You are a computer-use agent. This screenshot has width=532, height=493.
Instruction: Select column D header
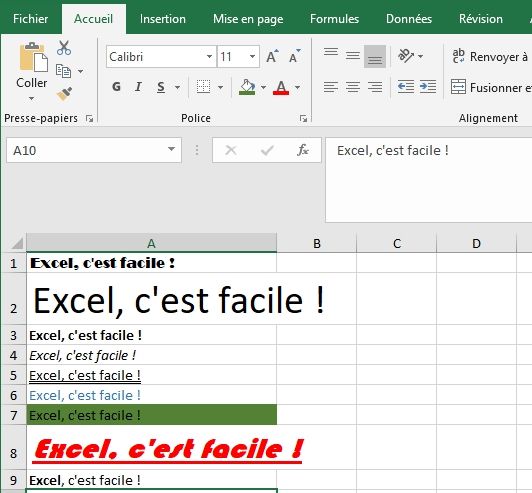[x=476, y=243]
